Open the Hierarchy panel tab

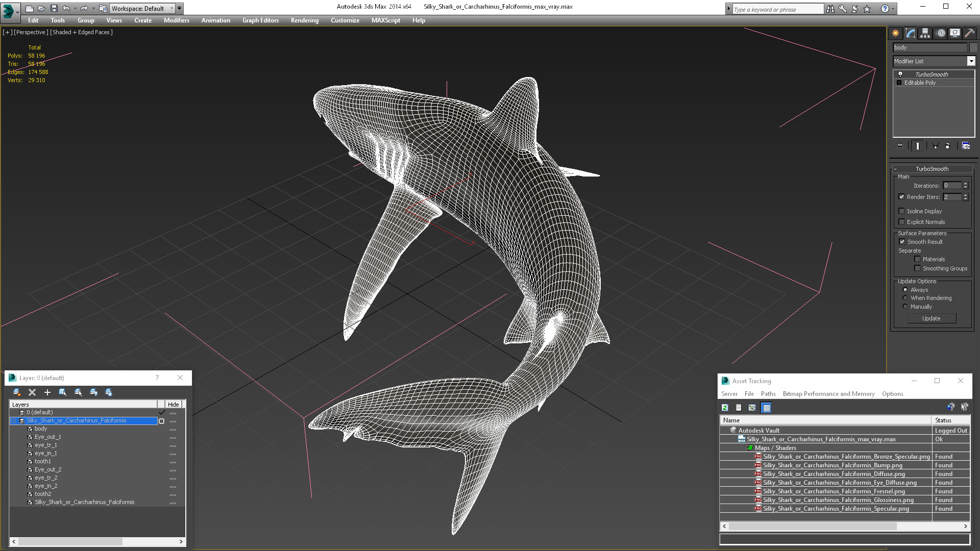click(x=925, y=33)
